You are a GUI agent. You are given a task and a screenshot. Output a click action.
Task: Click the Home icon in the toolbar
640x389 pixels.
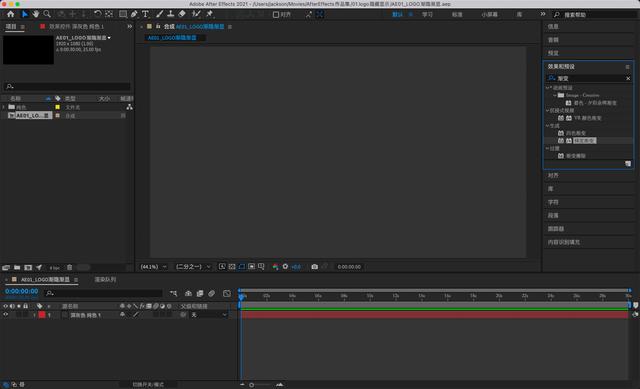pyautogui.click(x=11, y=14)
